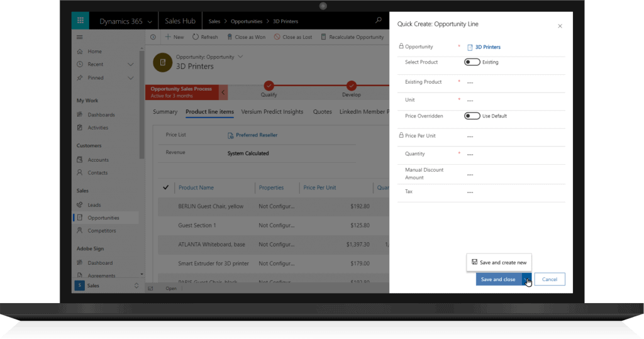Click the 3D Printers record icon
Image resolution: width=644 pixels, height=339 pixels.
click(x=163, y=62)
